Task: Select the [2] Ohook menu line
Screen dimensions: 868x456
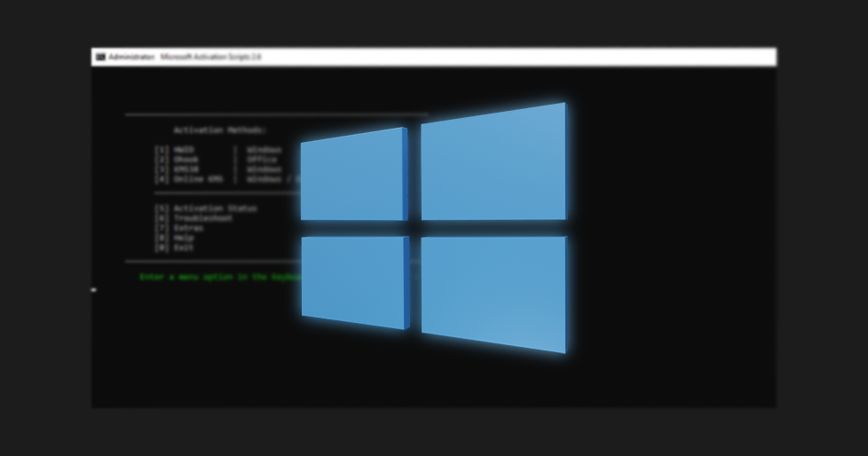Action: pos(216,160)
